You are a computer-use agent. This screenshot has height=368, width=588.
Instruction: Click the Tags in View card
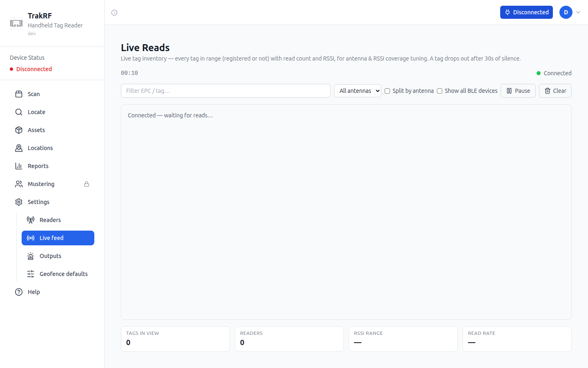tap(175, 339)
